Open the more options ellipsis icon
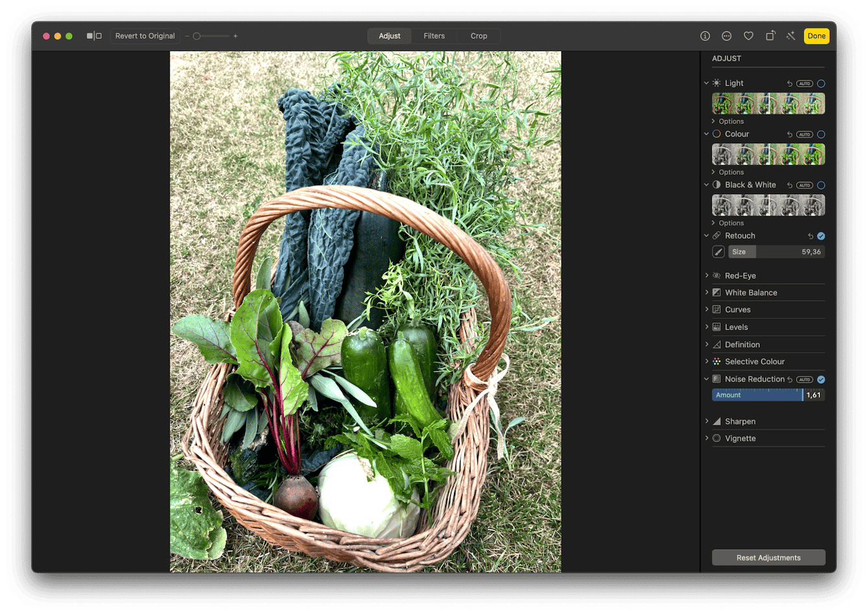 pyautogui.click(x=726, y=36)
